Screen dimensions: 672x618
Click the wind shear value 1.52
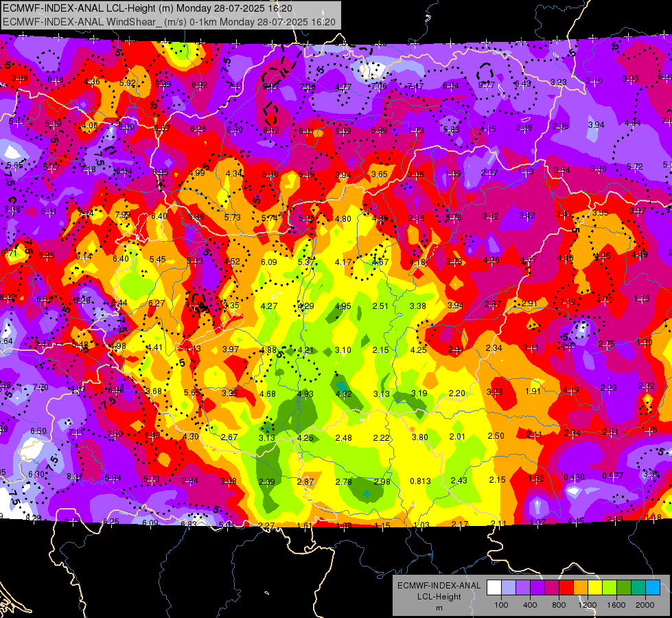535,478
